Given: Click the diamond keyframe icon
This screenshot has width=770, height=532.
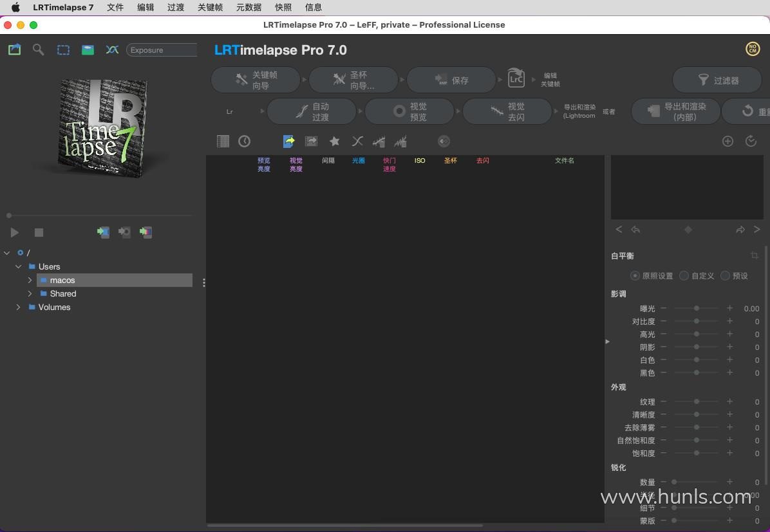Looking at the screenshot, I should point(688,230).
